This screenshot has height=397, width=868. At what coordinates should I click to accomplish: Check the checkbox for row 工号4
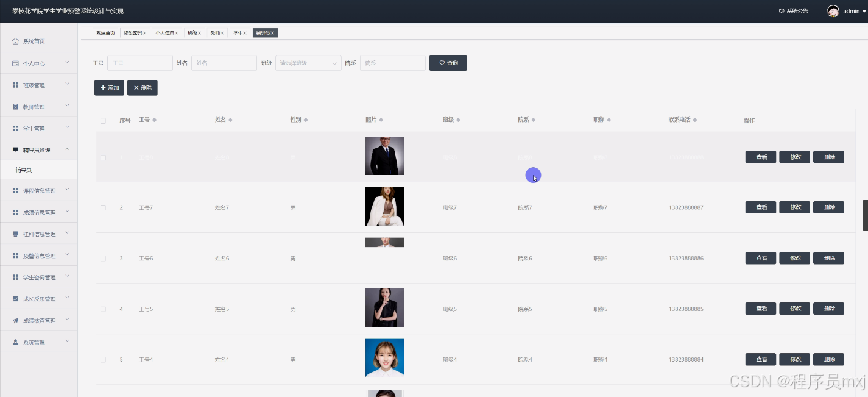pos(103,359)
